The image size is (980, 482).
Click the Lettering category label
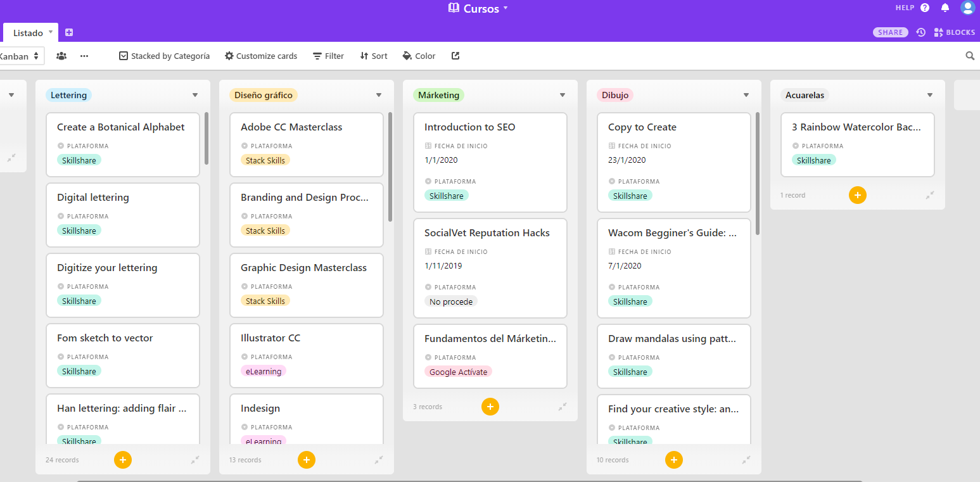coord(68,95)
